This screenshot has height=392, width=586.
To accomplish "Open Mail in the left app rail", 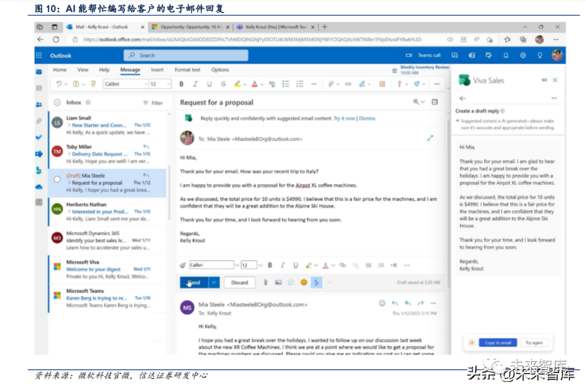I will click(39, 72).
